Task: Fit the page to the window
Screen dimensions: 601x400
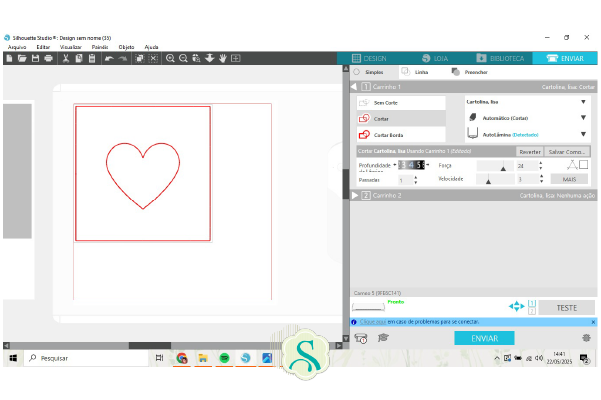Action: coord(236,58)
